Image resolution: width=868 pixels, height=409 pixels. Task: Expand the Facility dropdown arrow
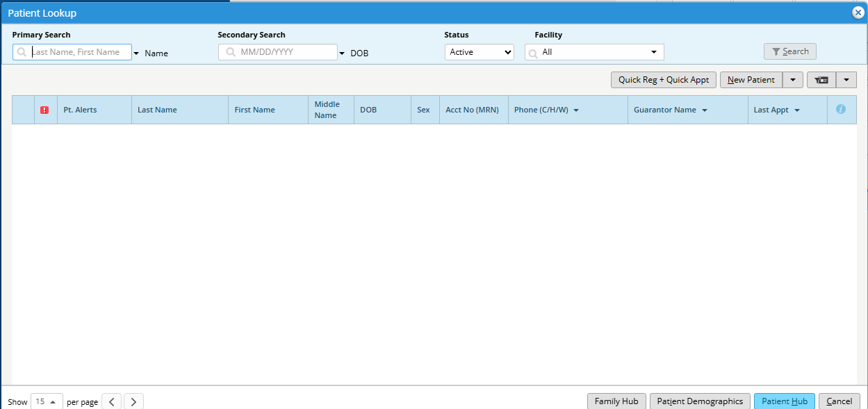(653, 52)
